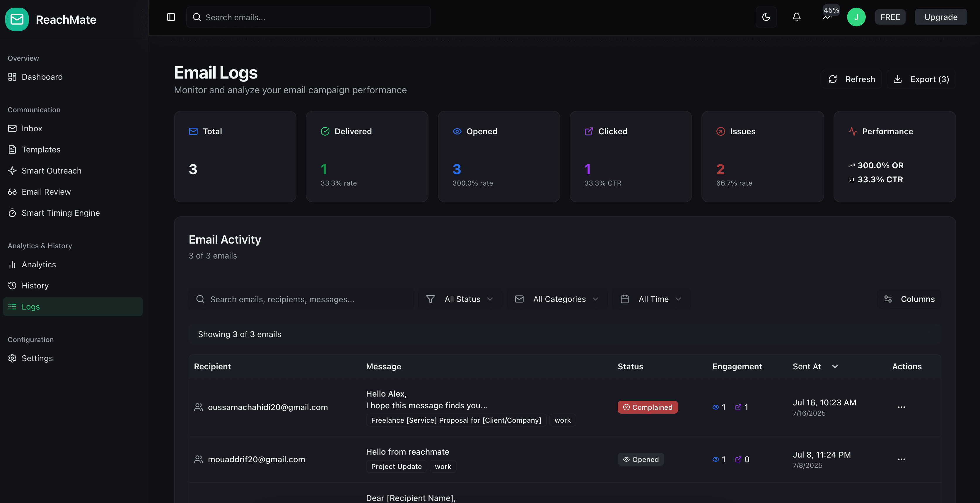
Task: Click the Total envelope icon
Action: 193,131
